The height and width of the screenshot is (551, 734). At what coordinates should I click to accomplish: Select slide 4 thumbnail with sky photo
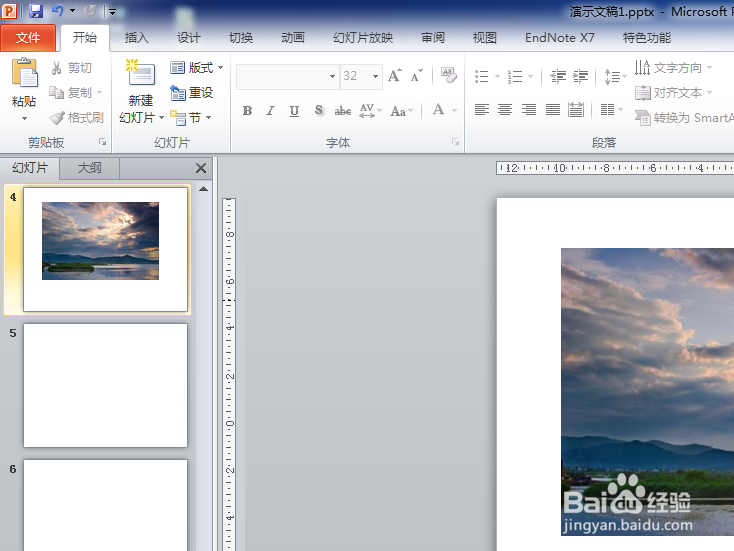tap(105, 250)
